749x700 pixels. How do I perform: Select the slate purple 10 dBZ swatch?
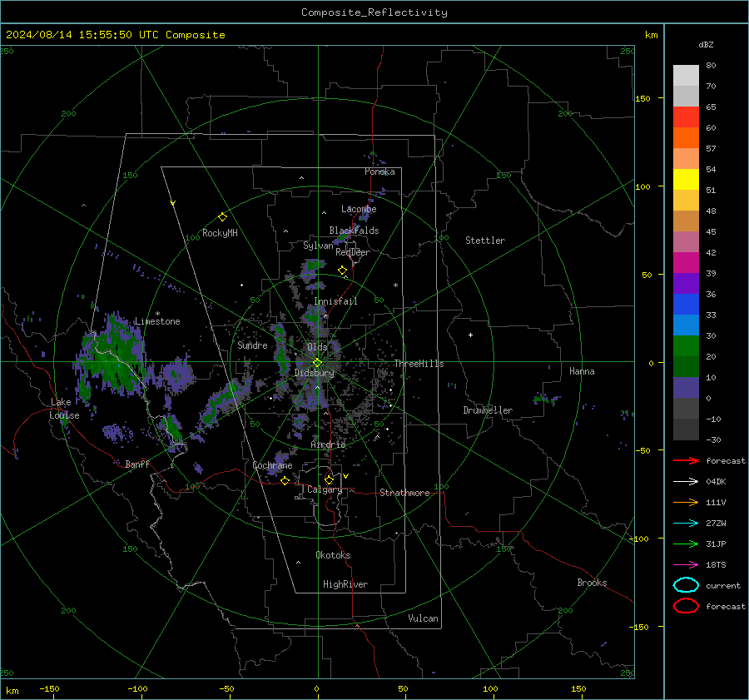tap(686, 387)
